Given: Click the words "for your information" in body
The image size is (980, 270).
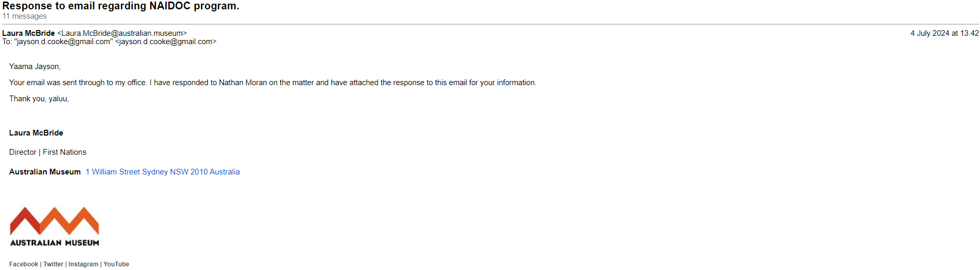Looking at the screenshot, I should [502, 83].
